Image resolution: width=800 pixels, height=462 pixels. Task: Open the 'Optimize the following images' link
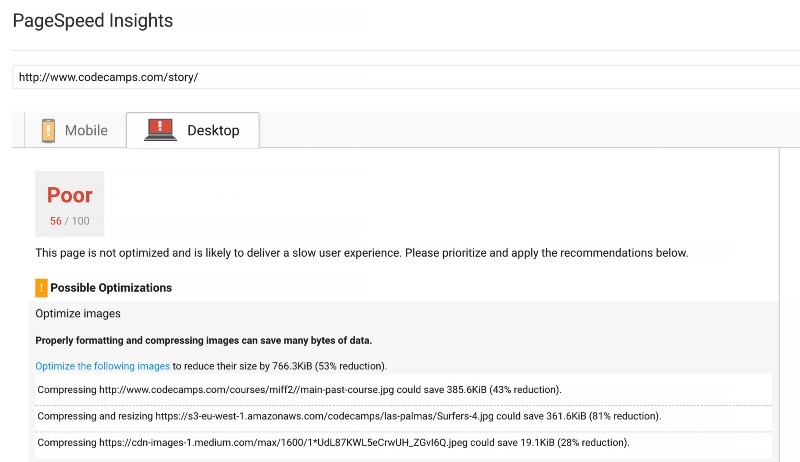pos(102,366)
